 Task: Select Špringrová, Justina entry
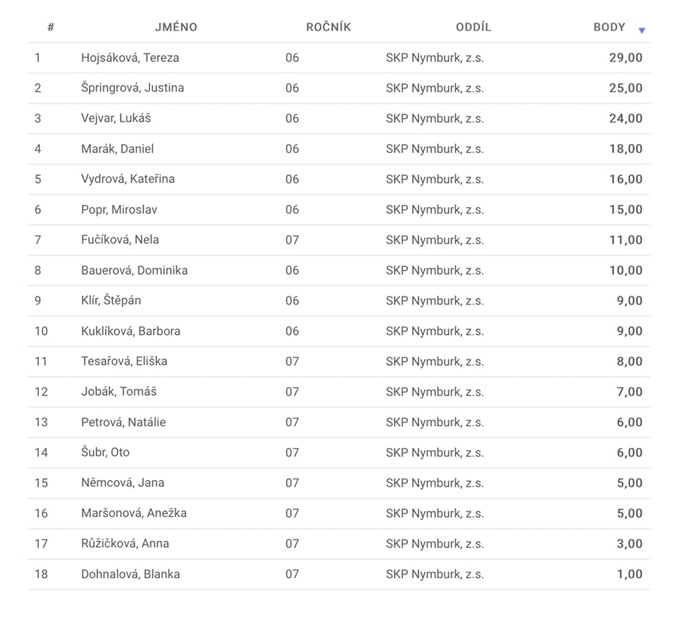click(339, 88)
